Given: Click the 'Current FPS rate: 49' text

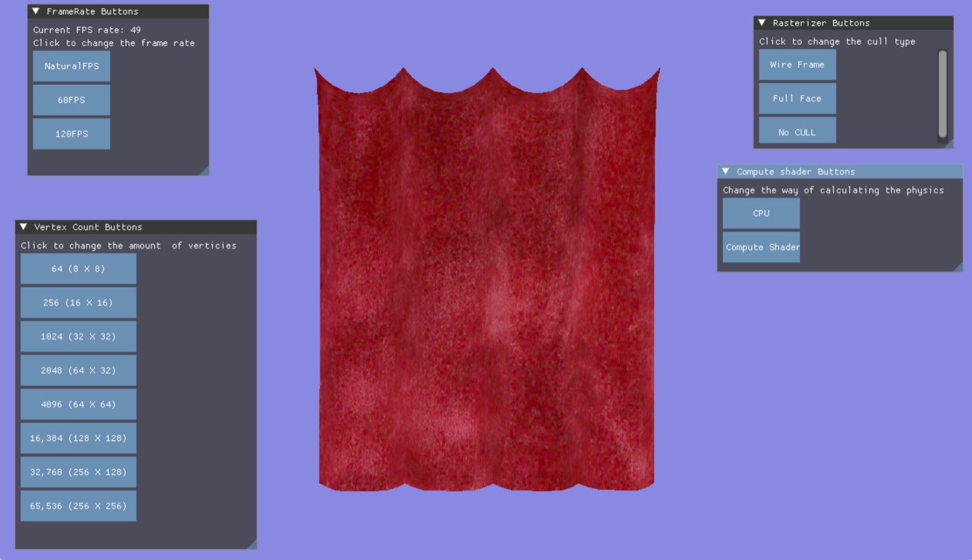Looking at the screenshot, I should (x=87, y=30).
